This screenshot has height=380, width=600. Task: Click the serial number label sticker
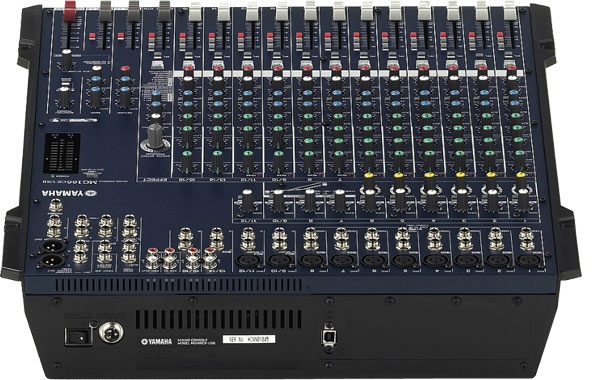click(x=249, y=339)
